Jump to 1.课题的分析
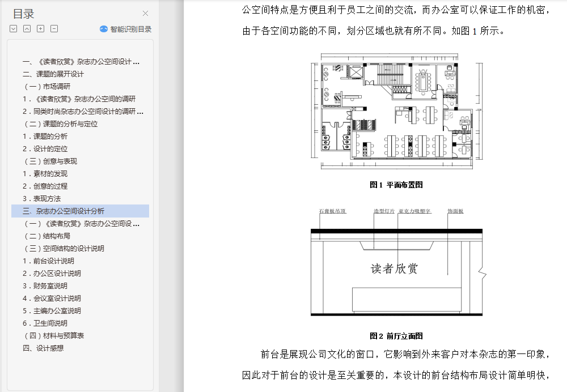Screen dimensions: 567x392 (45, 137)
